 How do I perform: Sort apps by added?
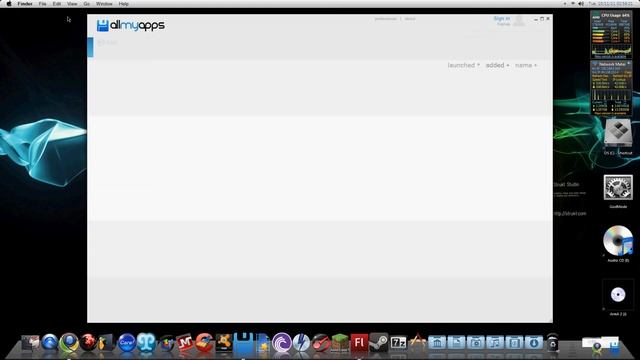[x=497, y=65]
